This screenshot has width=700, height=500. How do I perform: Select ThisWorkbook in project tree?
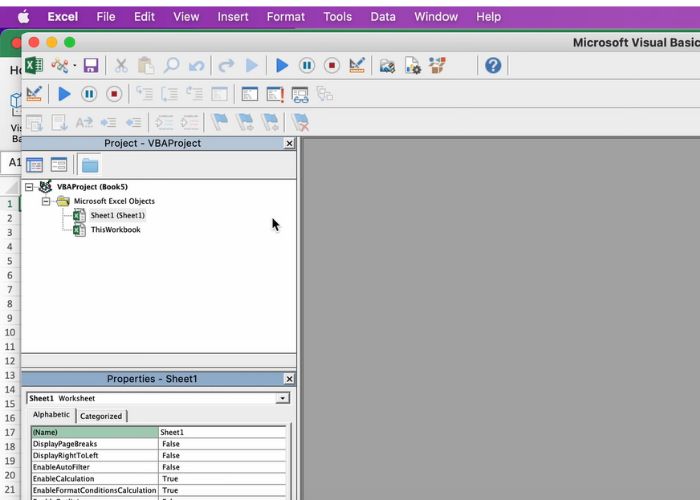(x=116, y=230)
